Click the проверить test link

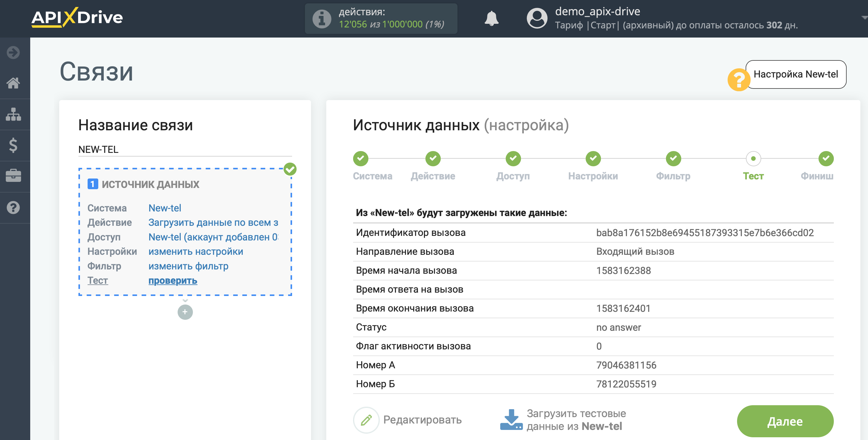[173, 280]
